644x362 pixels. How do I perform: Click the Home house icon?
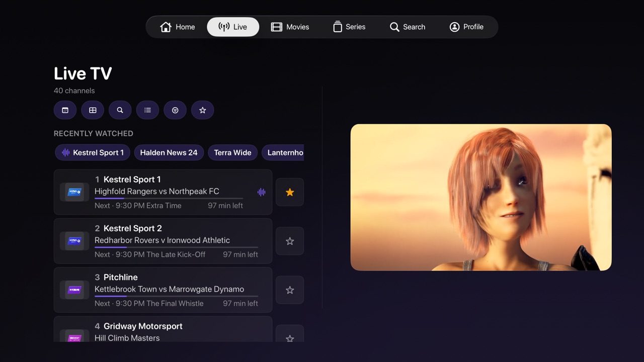166,27
